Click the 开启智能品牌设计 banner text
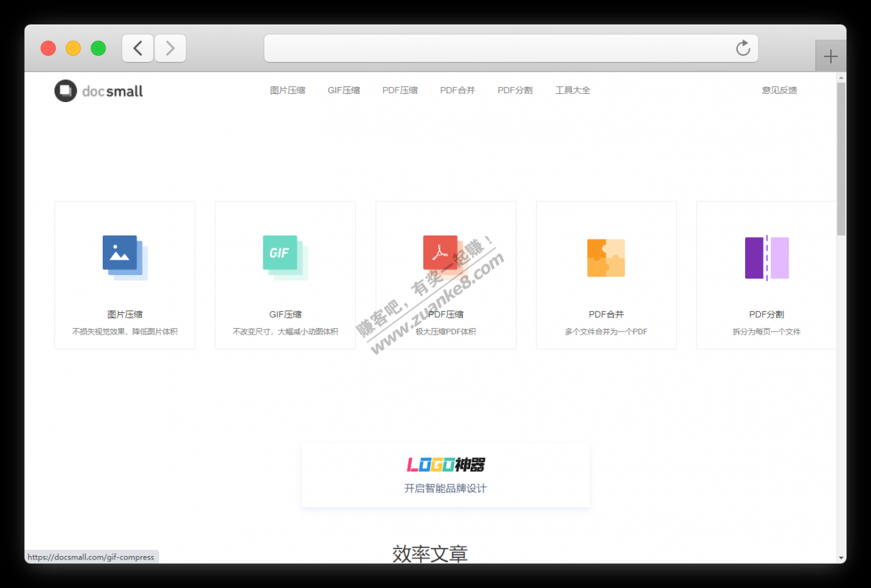871x588 pixels. tap(446, 489)
